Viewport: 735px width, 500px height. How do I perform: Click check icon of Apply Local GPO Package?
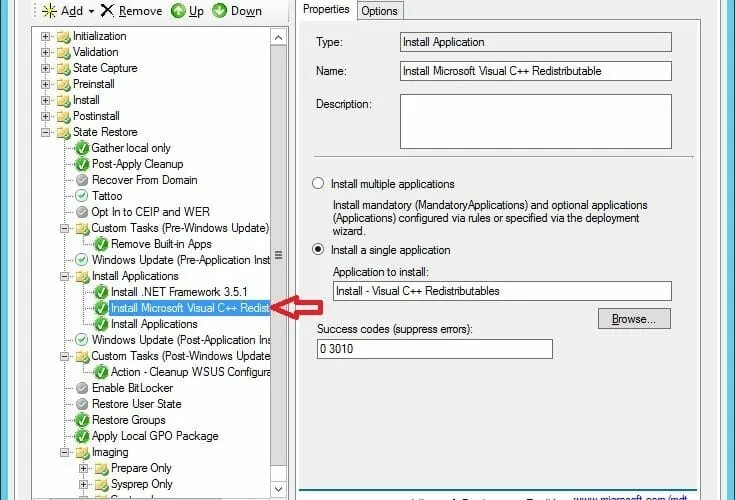[82, 436]
